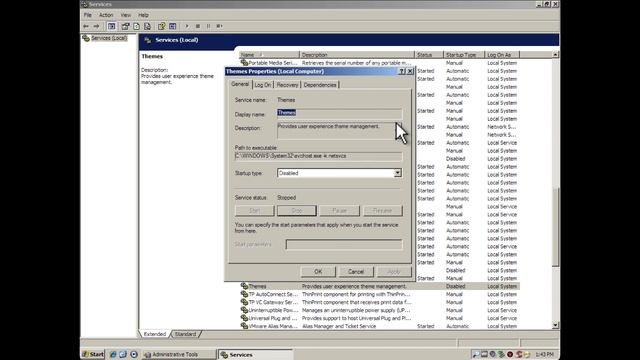640x360 pixels.
Task: Select 'Universal Plug and ...' service name
Action: pyautogui.click(x=273, y=318)
